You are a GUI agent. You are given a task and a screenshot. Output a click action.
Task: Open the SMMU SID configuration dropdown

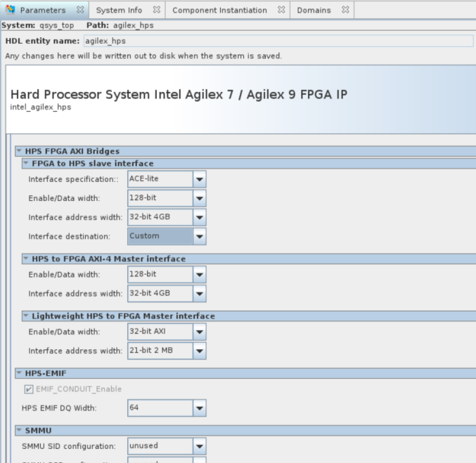pos(200,446)
